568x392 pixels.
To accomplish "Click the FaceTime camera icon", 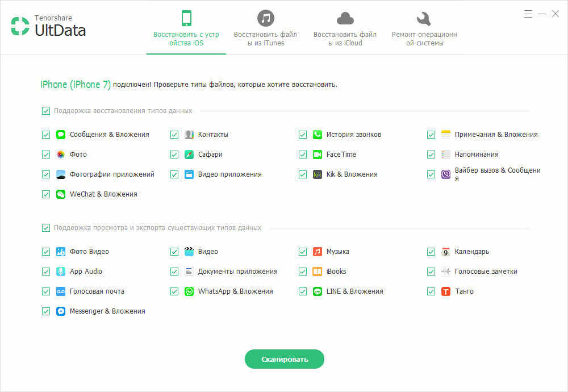I will [x=318, y=155].
